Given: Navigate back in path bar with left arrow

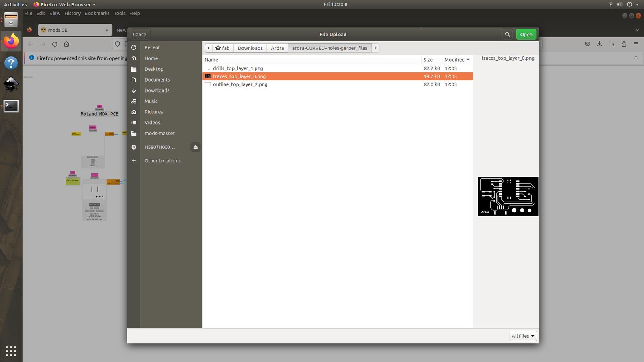Looking at the screenshot, I should 208,48.
